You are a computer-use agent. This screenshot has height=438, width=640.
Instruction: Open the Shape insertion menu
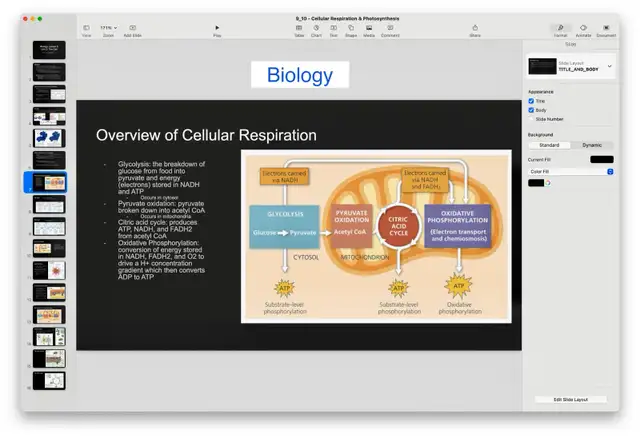351,28
